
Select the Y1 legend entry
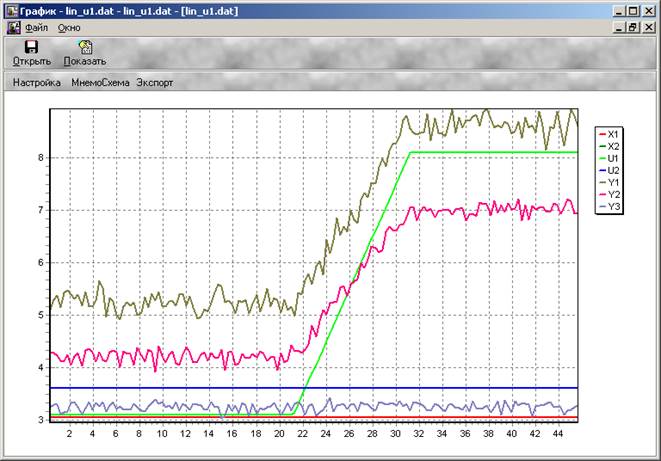[614, 183]
